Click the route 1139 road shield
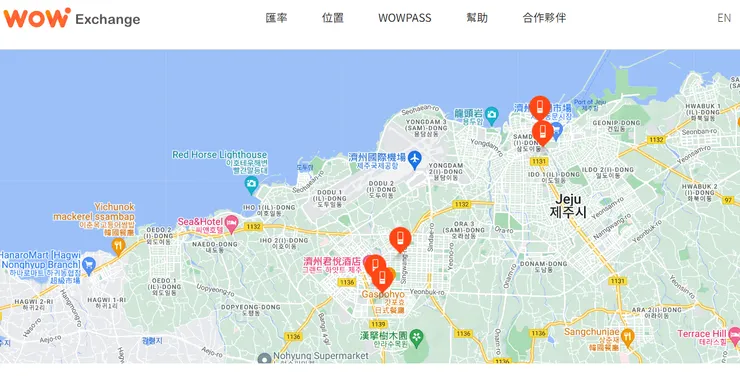Viewport: 740px width, 376px height. click(378, 324)
